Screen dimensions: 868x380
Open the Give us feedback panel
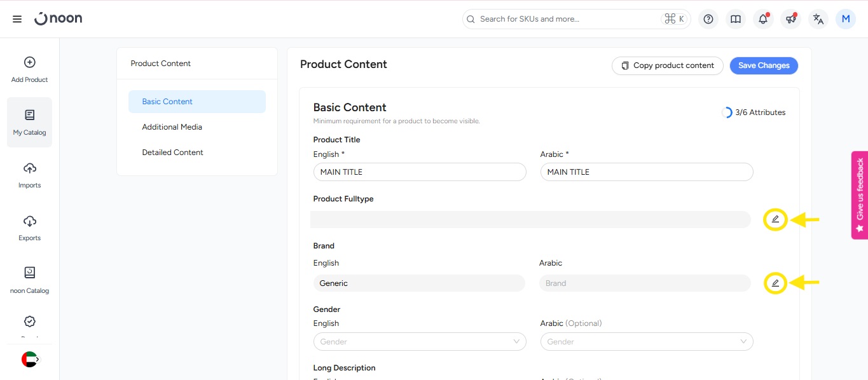pos(860,194)
